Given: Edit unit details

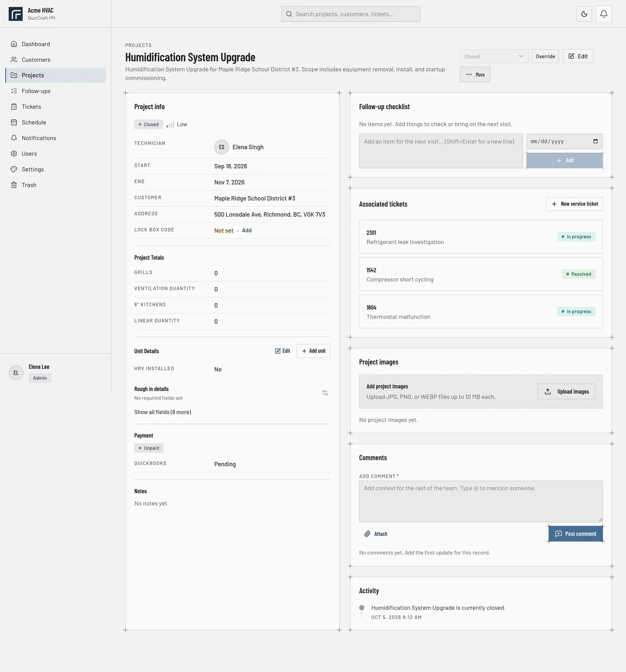Looking at the screenshot, I should pos(282,351).
